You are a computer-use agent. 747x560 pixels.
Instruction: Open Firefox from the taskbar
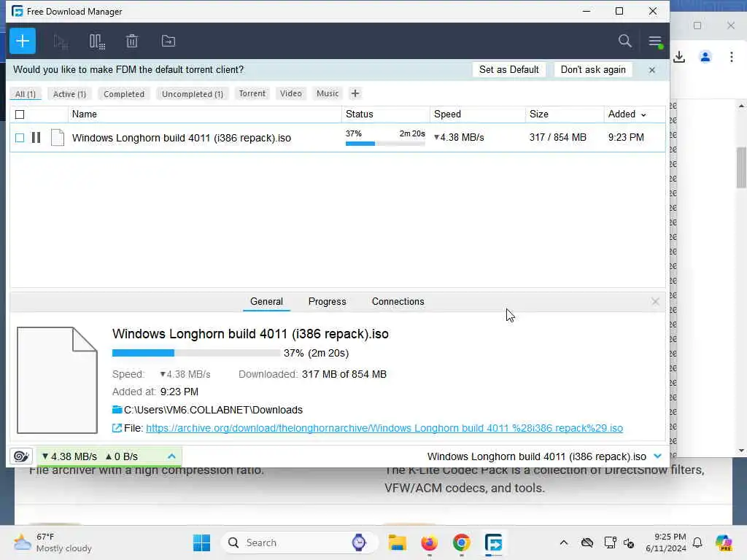[x=429, y=542]
